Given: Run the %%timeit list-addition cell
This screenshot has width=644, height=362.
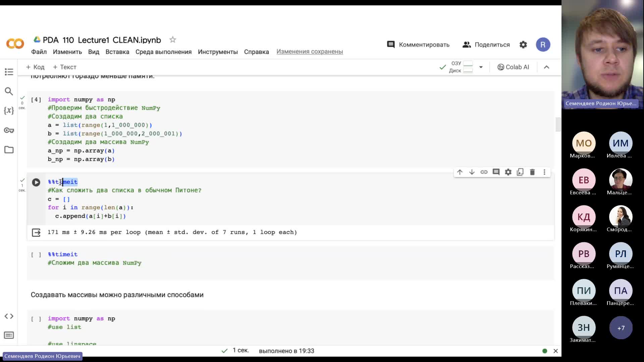Looking at the screenshot, I should tap(36, 182).
